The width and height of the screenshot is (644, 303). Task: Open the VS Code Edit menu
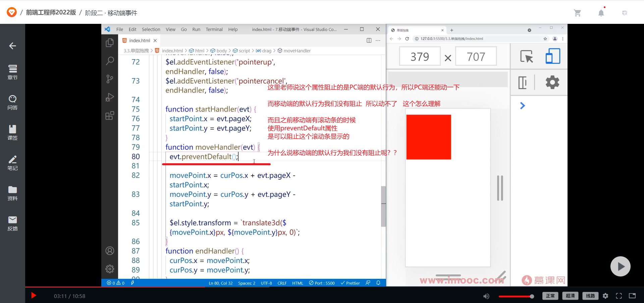[132, 29]
